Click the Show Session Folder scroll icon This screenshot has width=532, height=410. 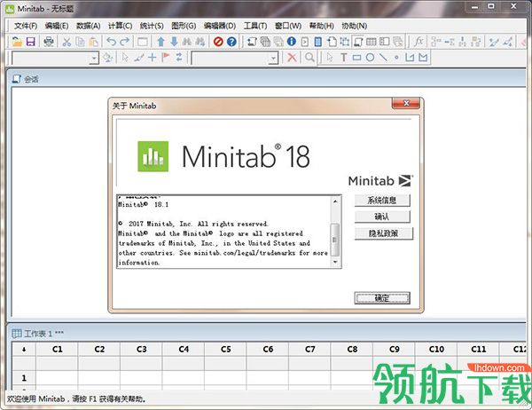coord(252,42)
